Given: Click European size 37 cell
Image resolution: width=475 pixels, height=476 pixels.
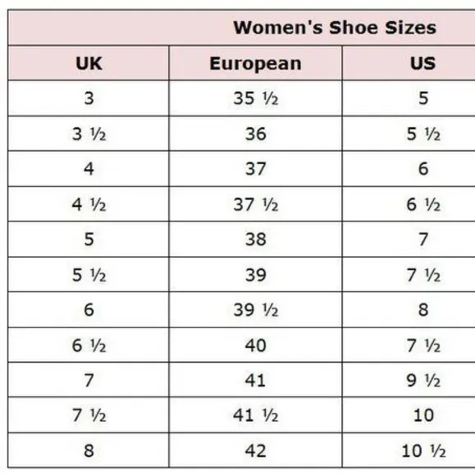Looking at the screenshot, I should [256, 169].
